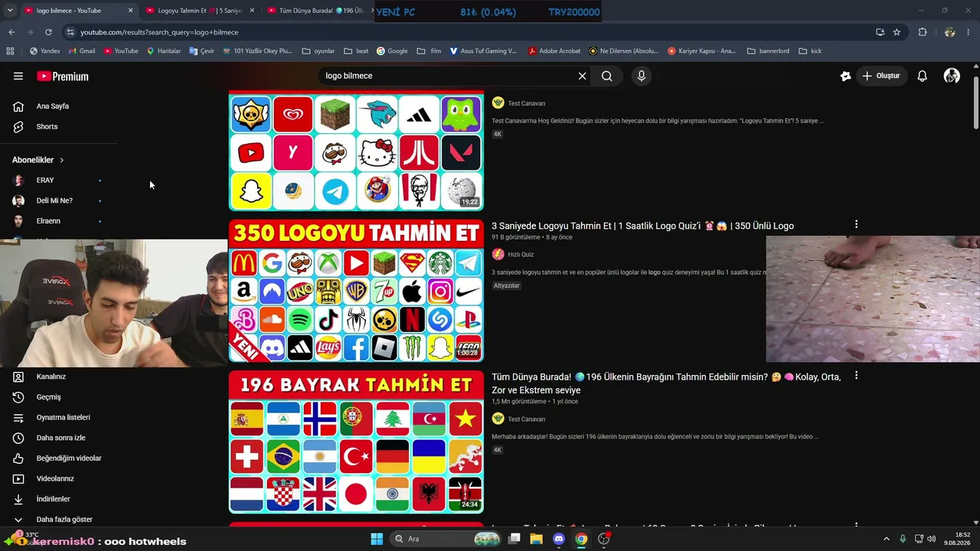Expand the Abonelikler section
This screenshot has width=980, height=551.
pyautogui.click(x=38, y=160)
